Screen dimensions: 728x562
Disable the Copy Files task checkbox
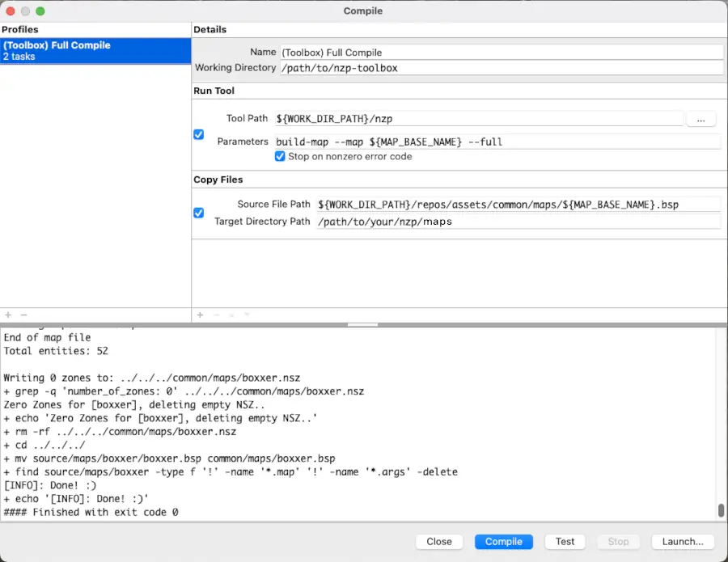198,213
